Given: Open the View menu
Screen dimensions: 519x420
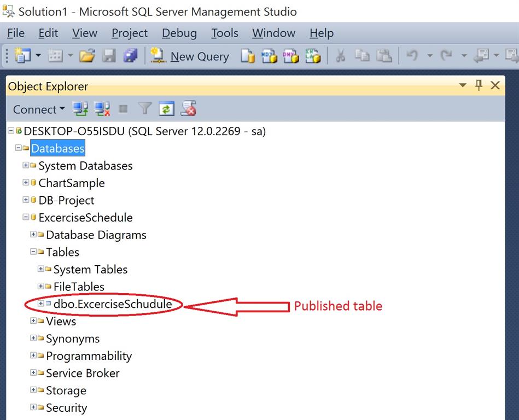Looking at the screenshot, I should pos(85,33).
